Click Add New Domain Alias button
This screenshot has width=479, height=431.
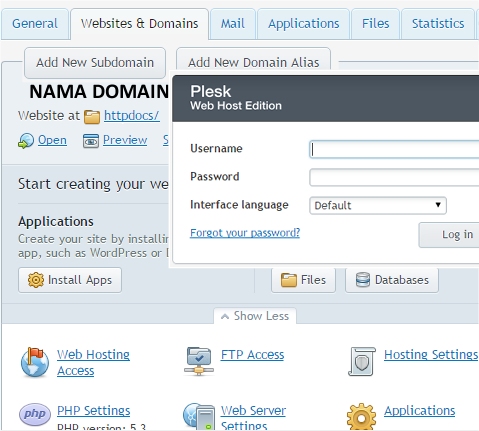click(253, 60)
